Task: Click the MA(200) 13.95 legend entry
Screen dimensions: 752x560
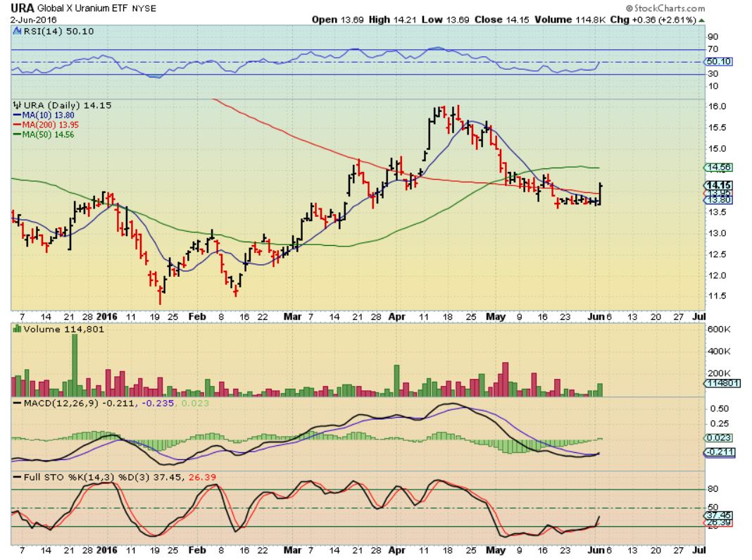Action: coord(50,125)
